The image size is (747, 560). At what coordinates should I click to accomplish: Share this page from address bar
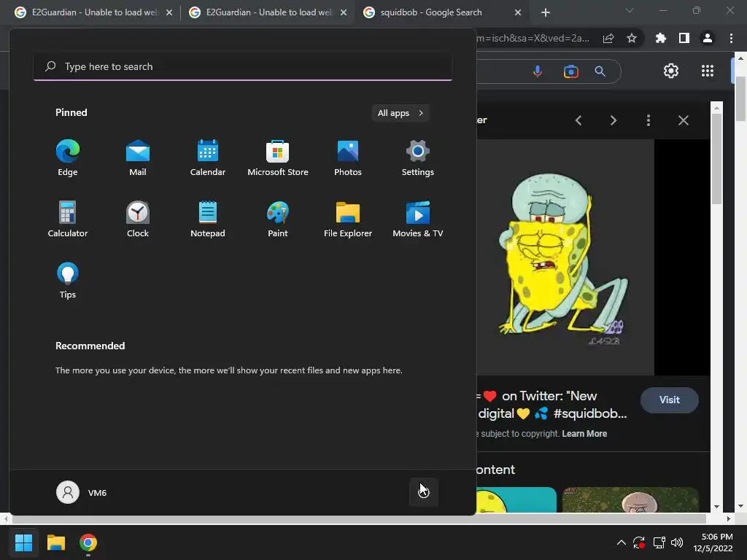point(608,38)
